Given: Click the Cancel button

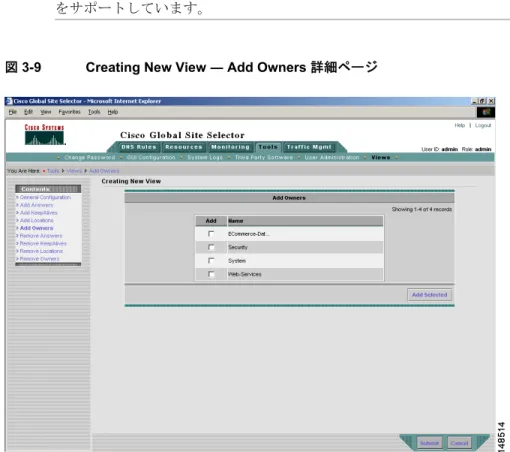Looking at the screenshot, I should click(x=459, y=443).
